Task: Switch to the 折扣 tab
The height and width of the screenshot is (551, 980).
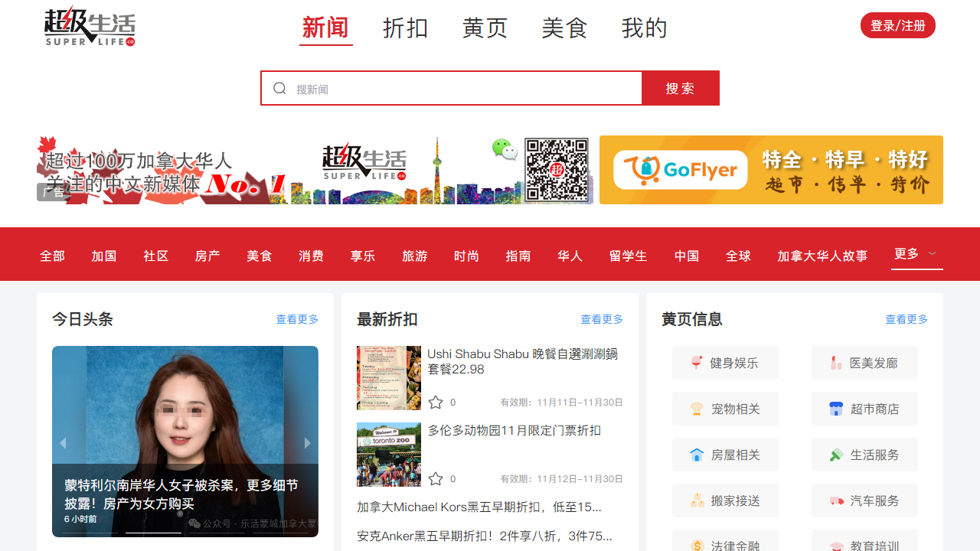Action: (405, 28)
